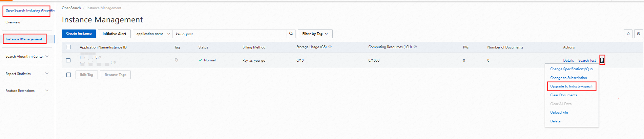Open the table settings gear icon
644x139 pixels.
pos(639,34)
